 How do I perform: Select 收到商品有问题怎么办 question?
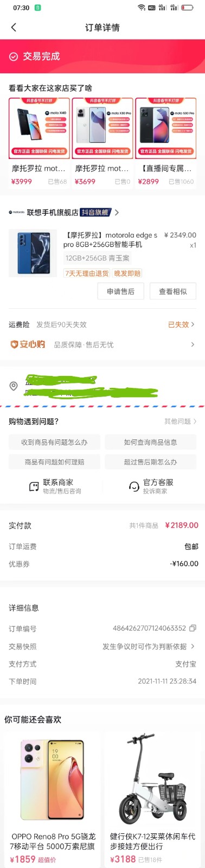coord(54,442)
